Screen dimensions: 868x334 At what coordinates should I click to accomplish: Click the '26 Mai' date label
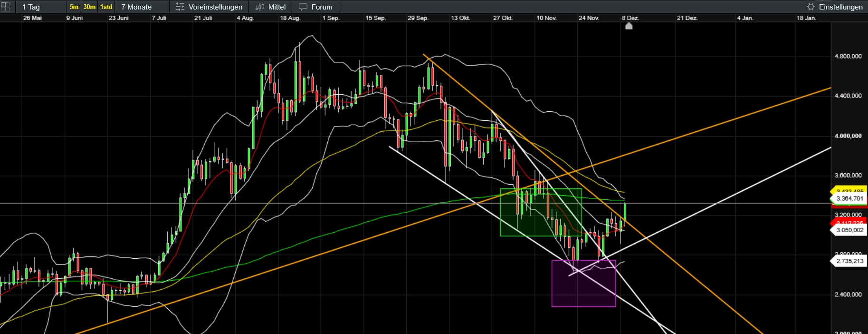pos(32,18)
